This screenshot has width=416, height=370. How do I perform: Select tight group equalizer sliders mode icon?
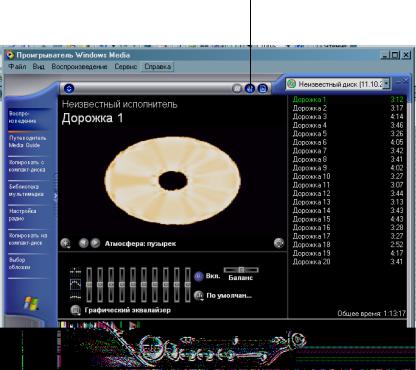point(75,296)
